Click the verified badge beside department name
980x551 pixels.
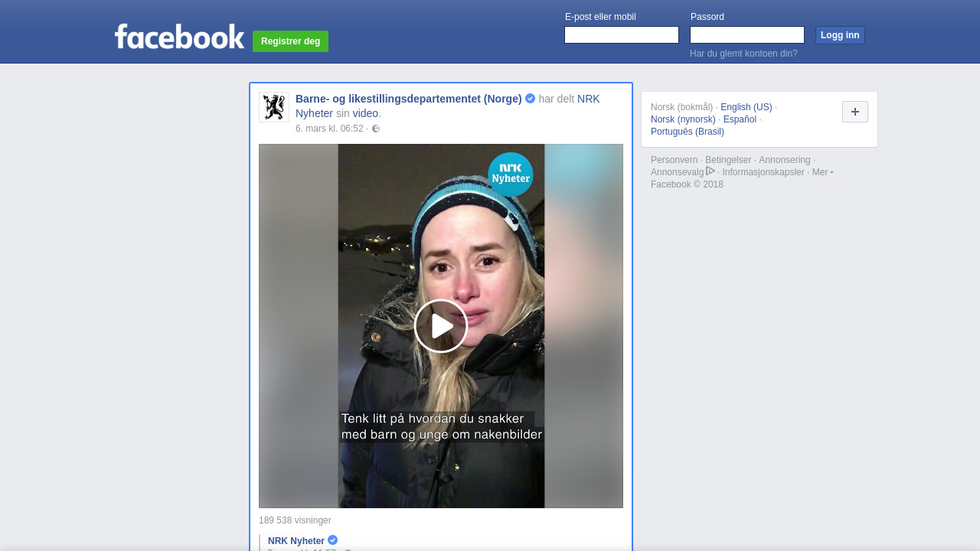coord(530,99)
